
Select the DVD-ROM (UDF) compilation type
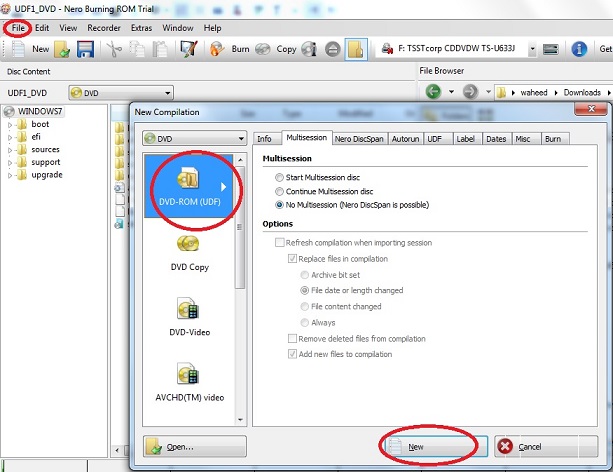click(x=190, y=186)
